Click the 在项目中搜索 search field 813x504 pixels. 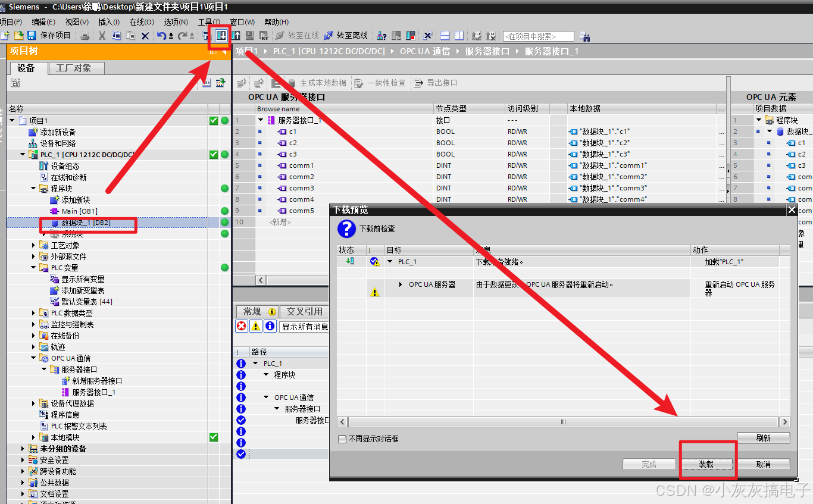539,36
